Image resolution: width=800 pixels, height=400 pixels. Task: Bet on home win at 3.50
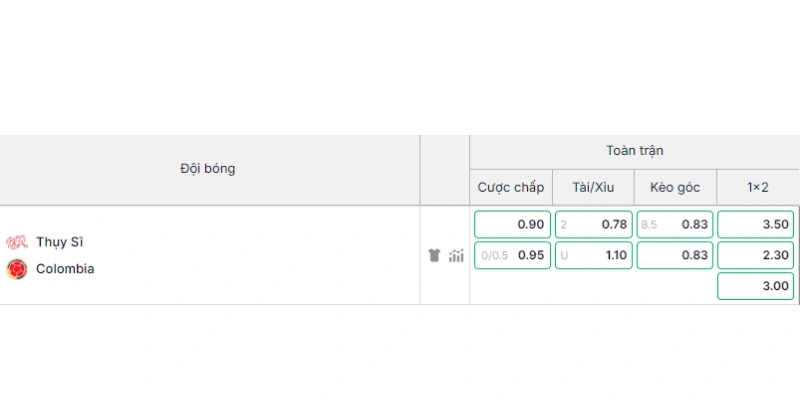coord(756,224)
